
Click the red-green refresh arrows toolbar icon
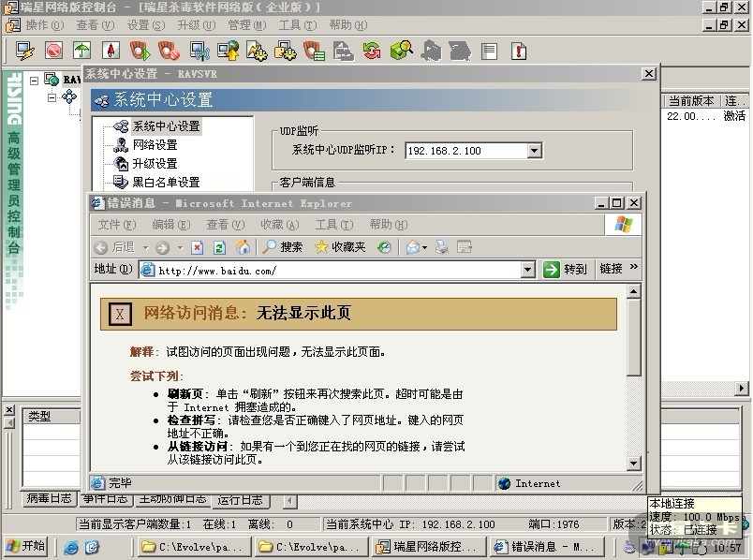[x=372, y=51]
